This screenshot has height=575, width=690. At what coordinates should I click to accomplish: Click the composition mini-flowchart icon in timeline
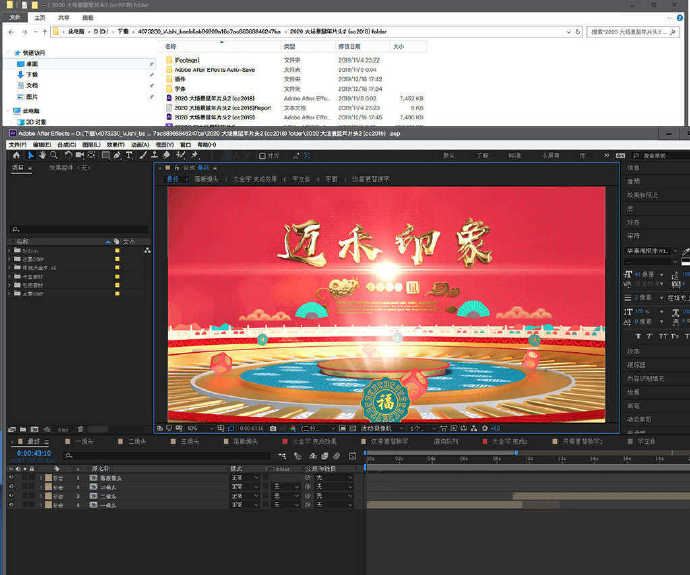pos(282,456)
